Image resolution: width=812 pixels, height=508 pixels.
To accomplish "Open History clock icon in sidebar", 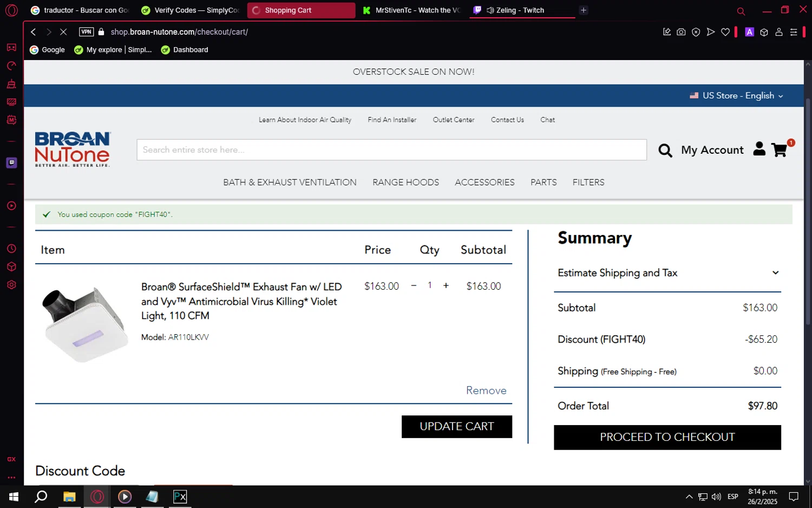I will tap(11, 249).
